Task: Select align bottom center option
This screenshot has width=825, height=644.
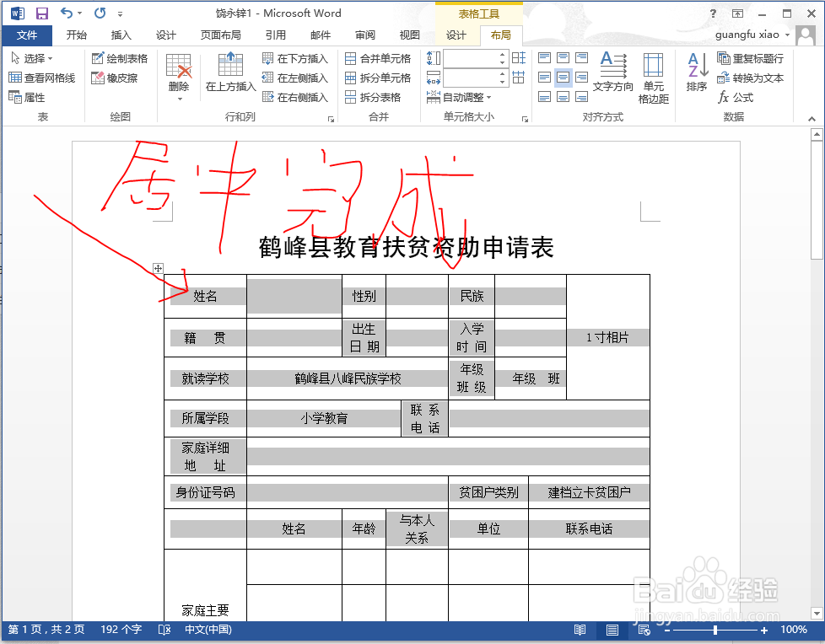Action: click(563, 97)
